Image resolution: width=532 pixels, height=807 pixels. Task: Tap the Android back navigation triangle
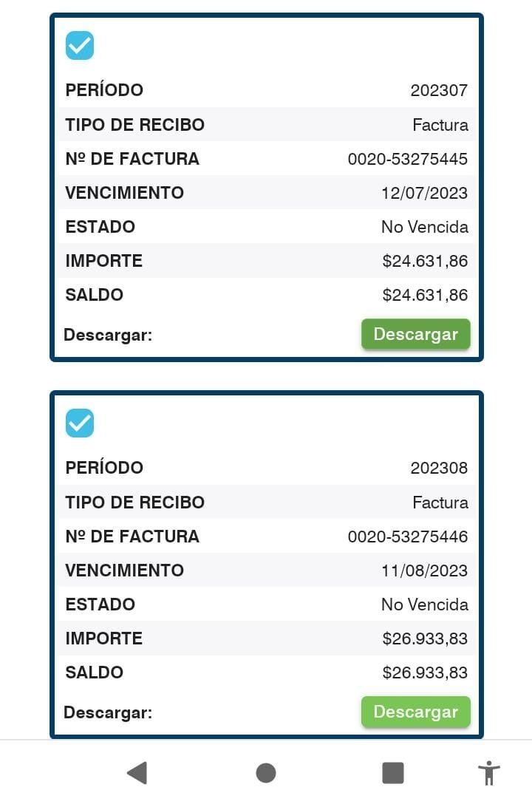[137, 772]
